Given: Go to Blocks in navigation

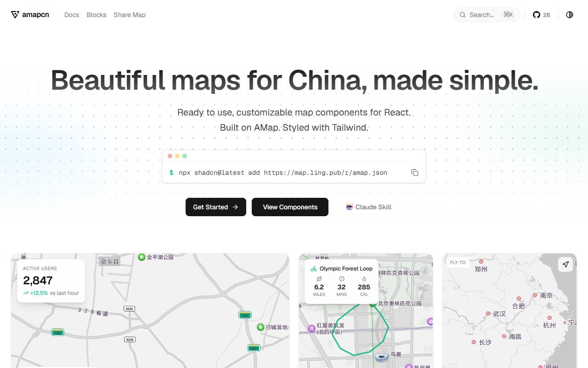Looking at the screenshot, I should click(x=96, y=15).
